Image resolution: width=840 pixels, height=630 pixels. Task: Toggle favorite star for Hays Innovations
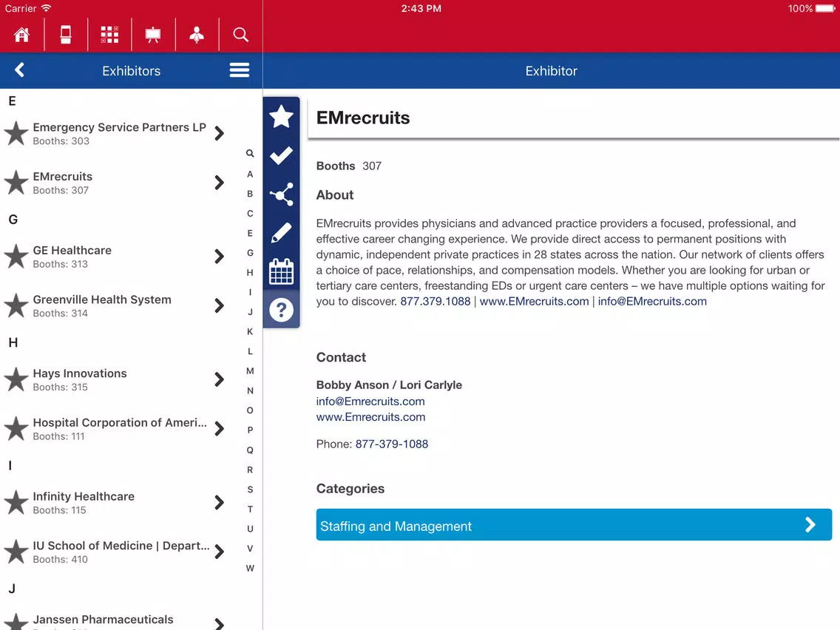pyautogui.click(x=16, y=380)
